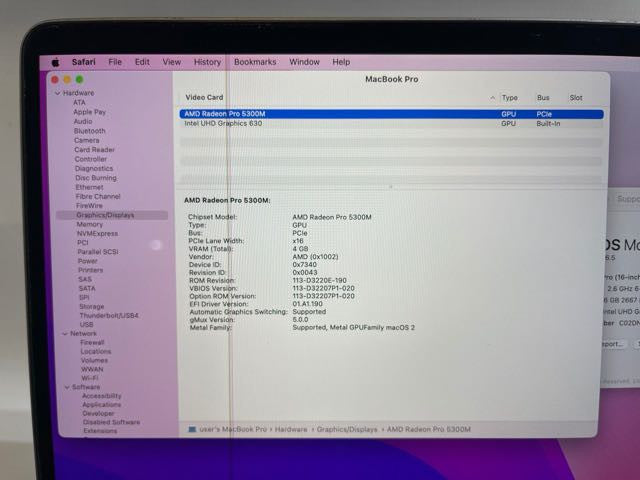Collapse the Network section
This screenshot has width=640, height=480.
point(65,333)
